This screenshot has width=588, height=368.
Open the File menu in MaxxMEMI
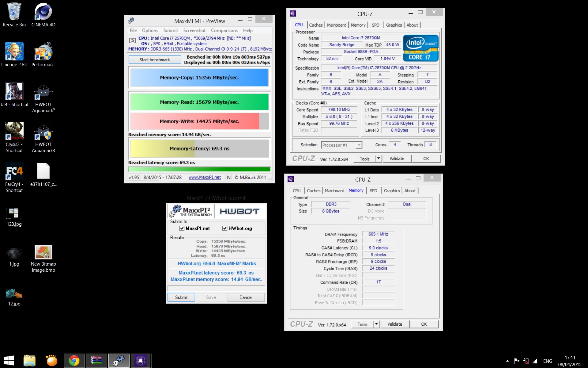pos(133,30)
